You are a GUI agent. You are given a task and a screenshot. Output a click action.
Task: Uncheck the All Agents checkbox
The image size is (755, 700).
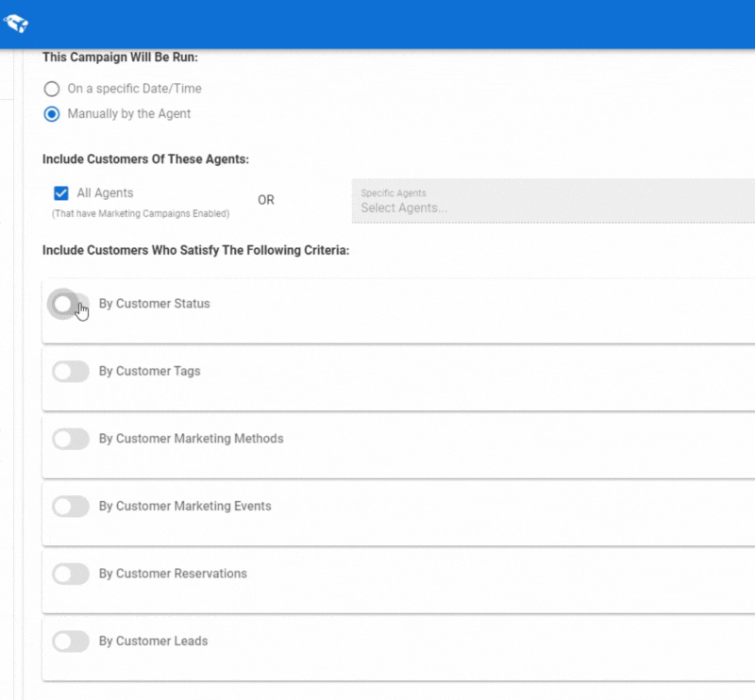[61, 193]
